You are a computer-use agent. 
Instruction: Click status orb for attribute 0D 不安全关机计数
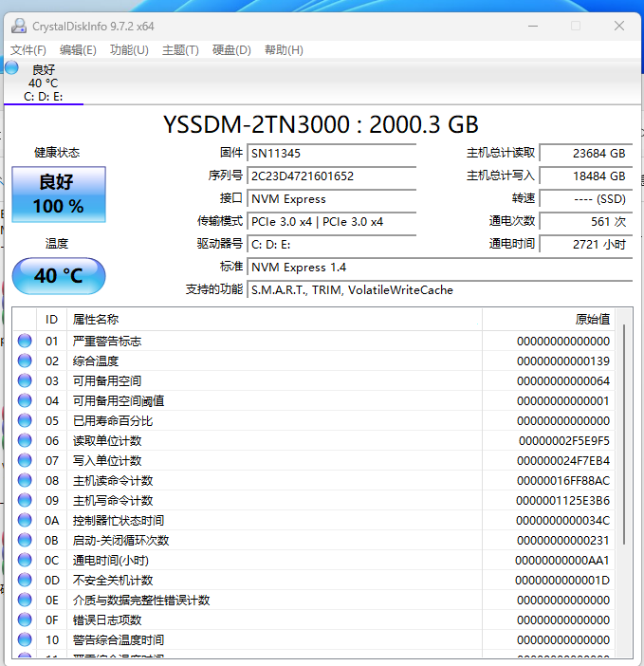(x=25, y=581)
